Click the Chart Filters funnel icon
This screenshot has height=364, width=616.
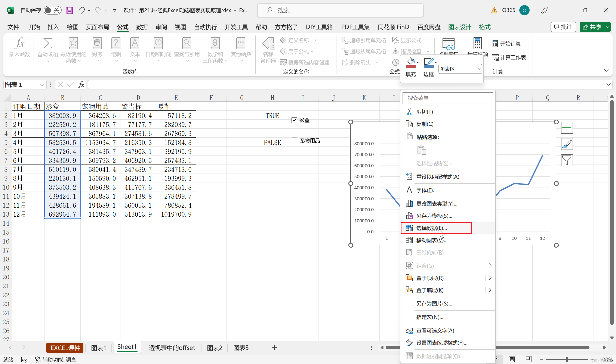tap(567, 160)
